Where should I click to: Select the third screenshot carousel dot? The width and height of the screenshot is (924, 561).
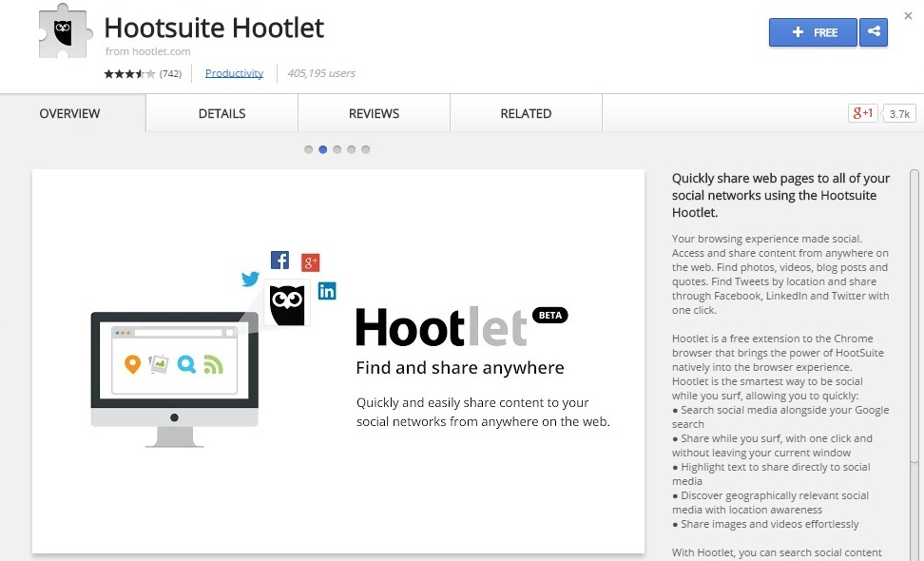pos(337,149)
